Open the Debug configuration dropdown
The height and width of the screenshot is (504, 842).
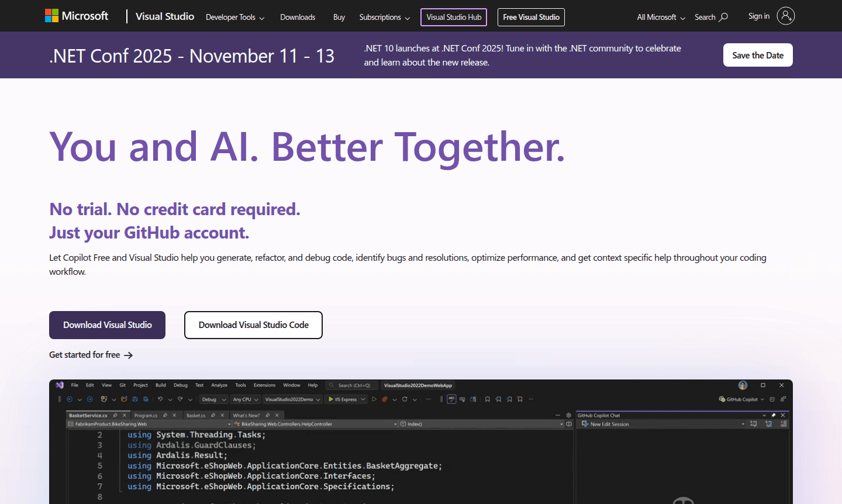212,400
